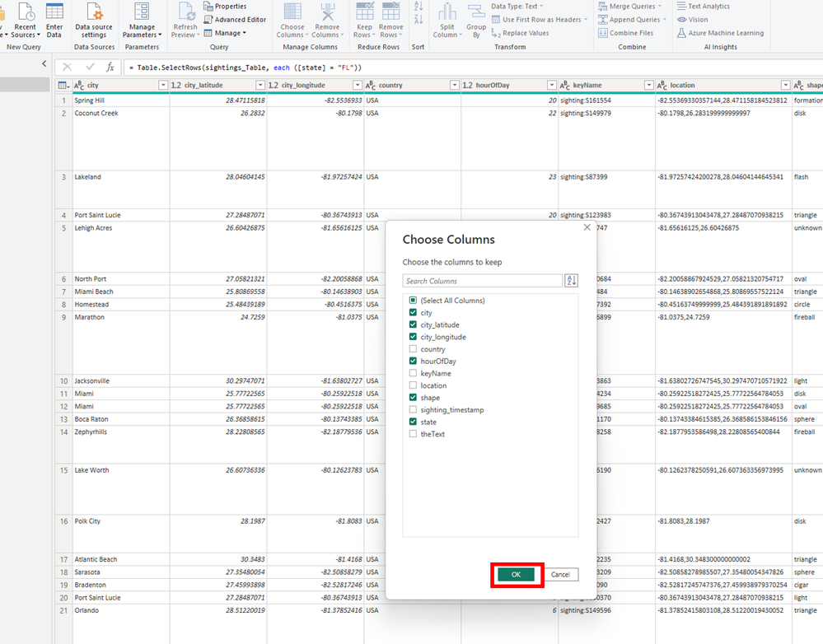This screenshot has height=644, width=823.
Task: Refresh Preview of the query
Action: click(x=186, y=21)
